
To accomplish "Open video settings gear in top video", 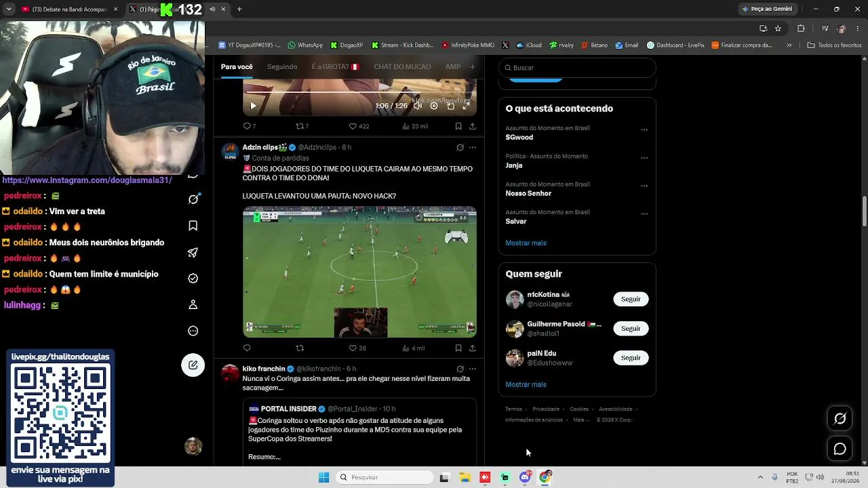I will point(434,106).
